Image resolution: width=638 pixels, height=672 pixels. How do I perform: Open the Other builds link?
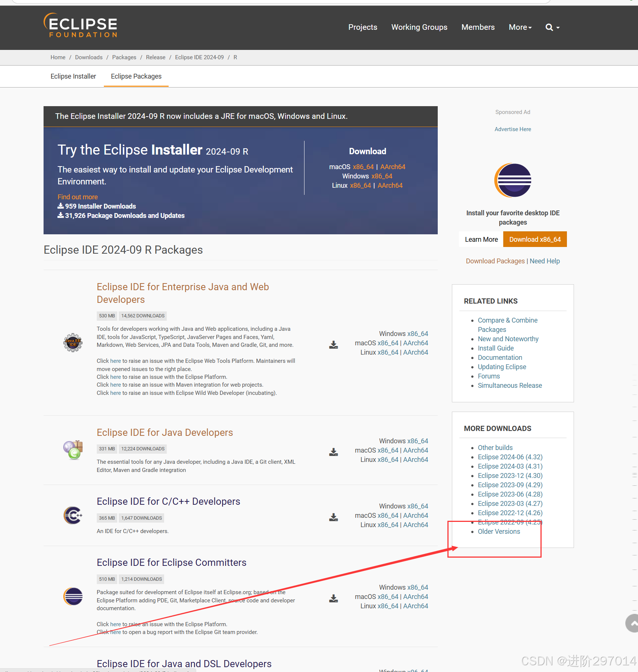(x=495, y=448)
